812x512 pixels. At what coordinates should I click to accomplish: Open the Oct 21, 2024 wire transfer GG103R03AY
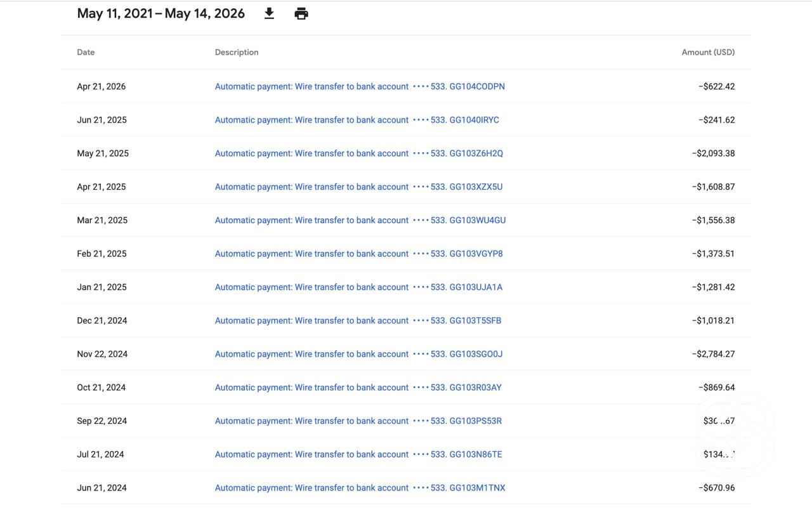[x=358, y=388]
